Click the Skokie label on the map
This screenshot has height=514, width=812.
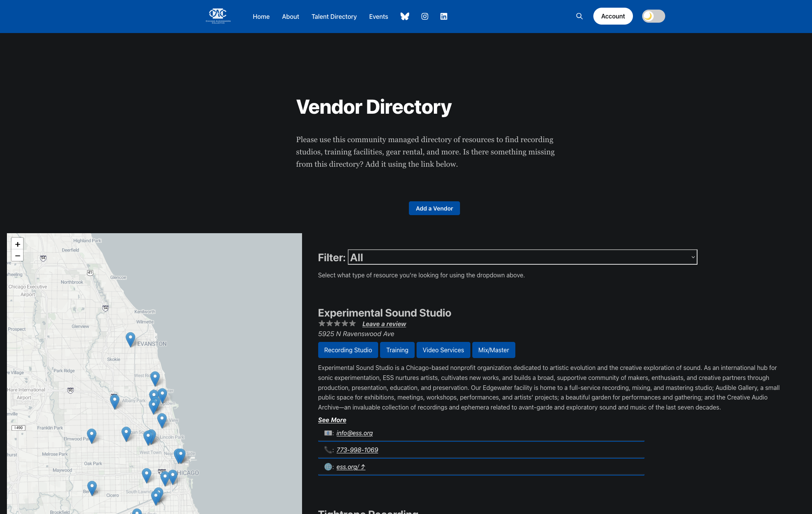(113, 359)
